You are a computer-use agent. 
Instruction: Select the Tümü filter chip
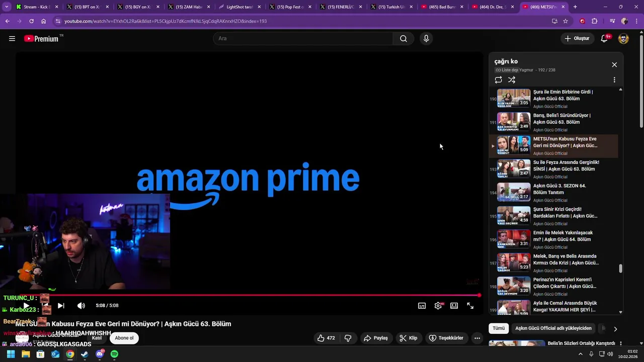(499, 328)
